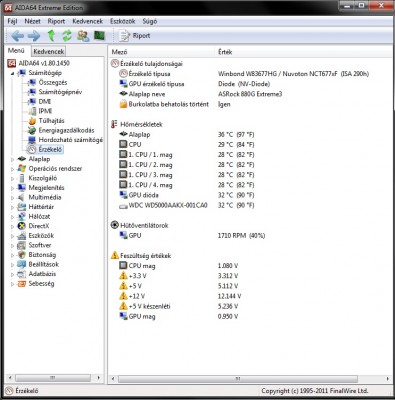The image size is (395, 400).
Task: Select Számítógépnév tree item
Action: click(60, 92)
